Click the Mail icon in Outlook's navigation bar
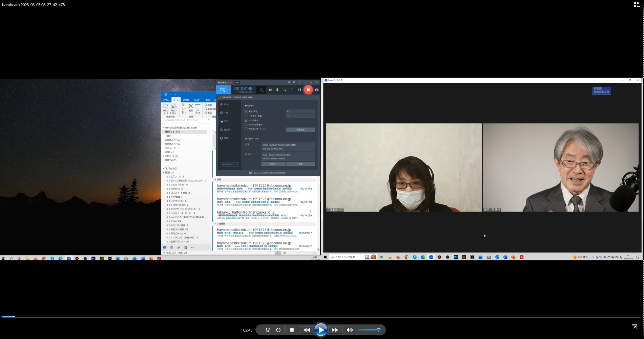The width and height of the screenshot is (644, 339). click(165, 247)
